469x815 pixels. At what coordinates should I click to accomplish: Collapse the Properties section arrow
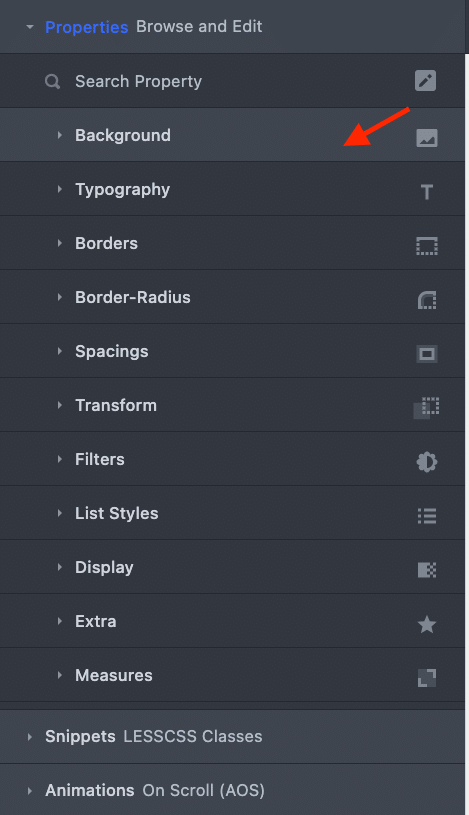[x=30, y=27]
